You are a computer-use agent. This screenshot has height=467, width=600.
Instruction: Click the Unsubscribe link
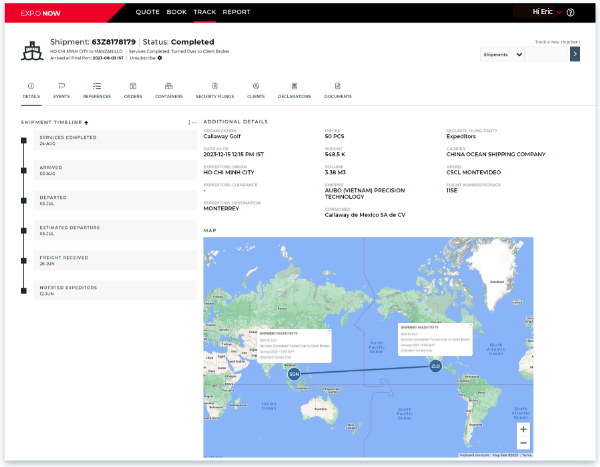tap(146, 59)
